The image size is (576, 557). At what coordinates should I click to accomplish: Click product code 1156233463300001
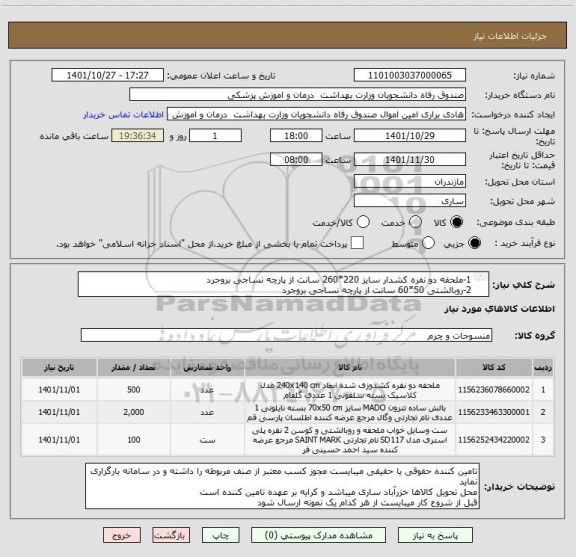tap(494, 412)
